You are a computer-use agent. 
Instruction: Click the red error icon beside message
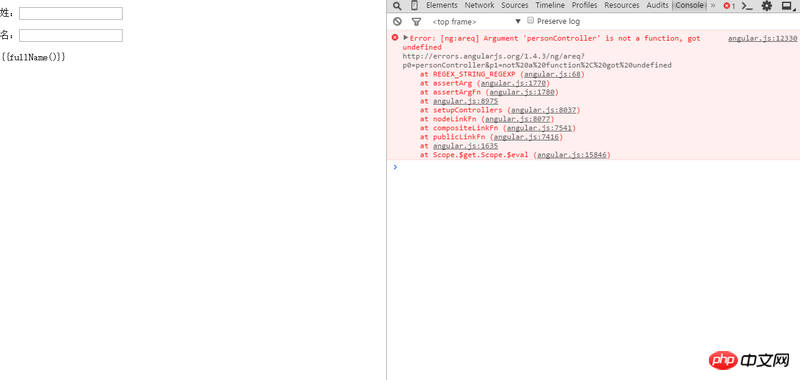coord(395,38)
